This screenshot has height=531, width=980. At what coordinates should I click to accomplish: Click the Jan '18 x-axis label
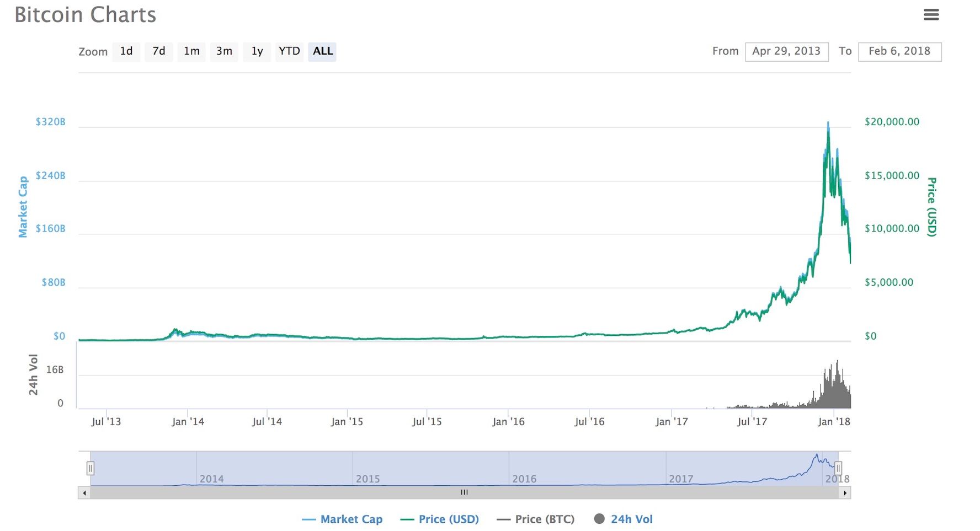(x=834, y=421)
